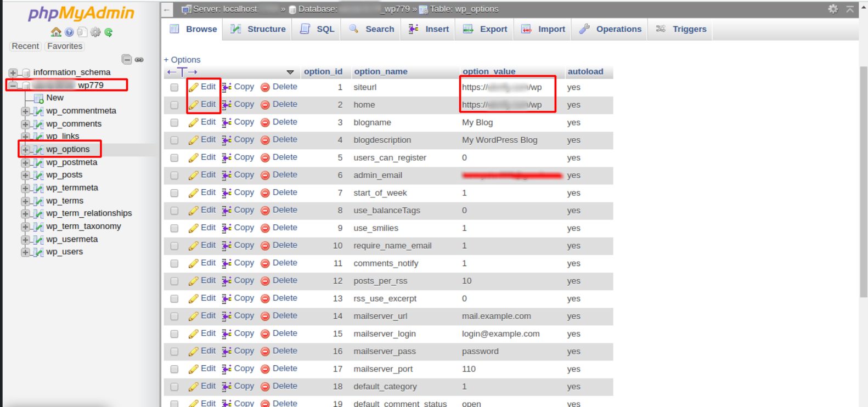Screen dimensions: 868x407
Task: Sort by option_name column header
Action: [x=381, y=71]
